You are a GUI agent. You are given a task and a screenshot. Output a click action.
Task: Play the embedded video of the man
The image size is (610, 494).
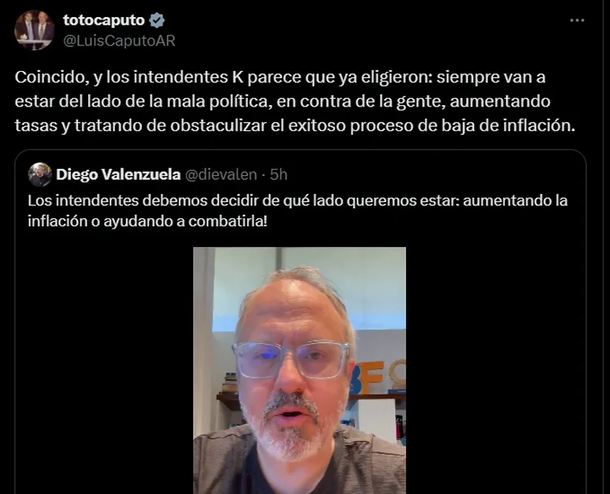[300, 370]
